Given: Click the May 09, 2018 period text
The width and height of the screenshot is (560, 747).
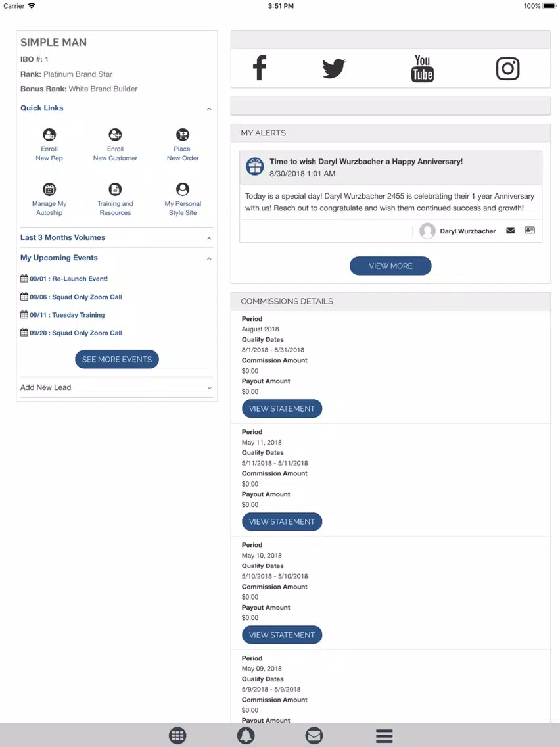Looking at the screenshot, I should 262,668.
